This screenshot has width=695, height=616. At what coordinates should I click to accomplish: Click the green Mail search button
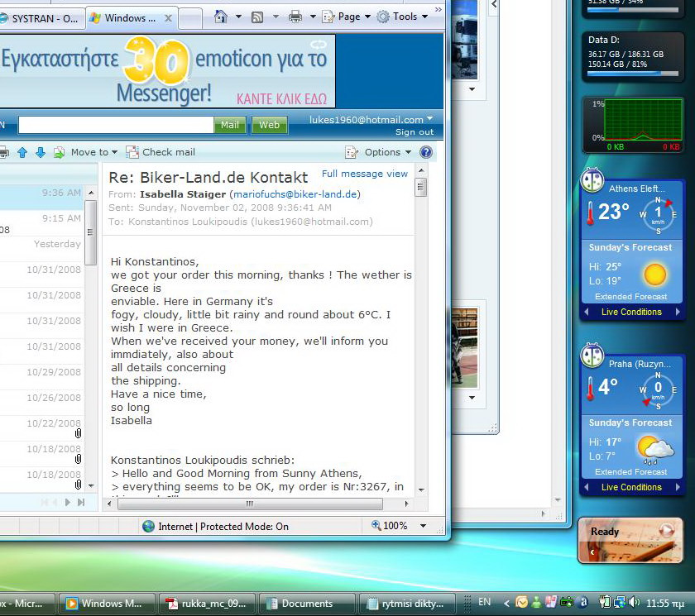point(230,125)
